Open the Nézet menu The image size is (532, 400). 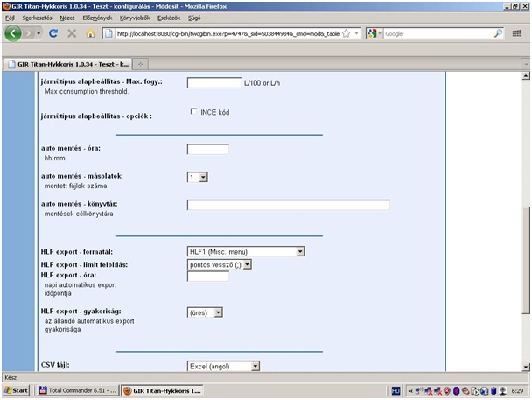66,18
